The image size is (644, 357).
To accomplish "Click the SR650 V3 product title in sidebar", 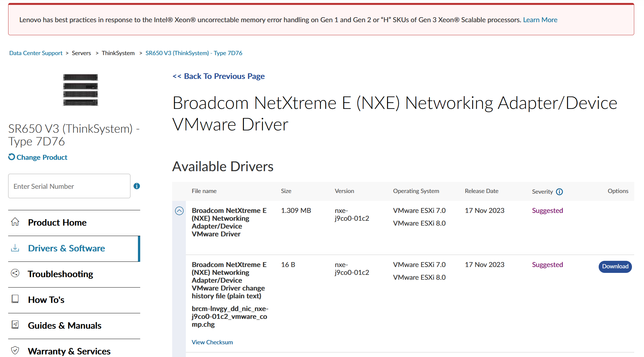I will [74, 135].
